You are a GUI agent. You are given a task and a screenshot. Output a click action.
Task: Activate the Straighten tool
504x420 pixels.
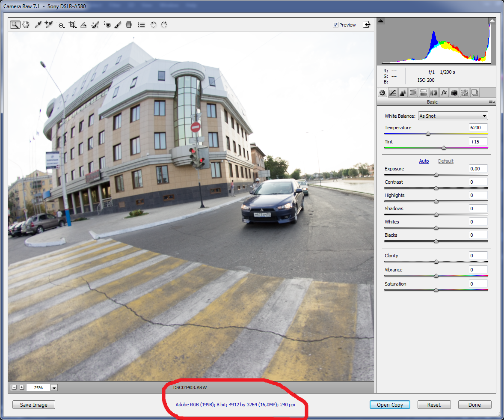coord(84,25)
